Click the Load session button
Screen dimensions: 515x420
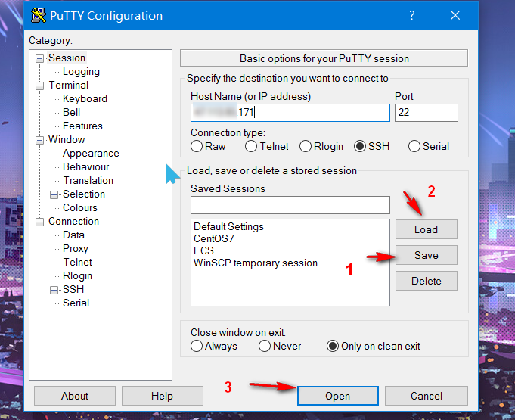point(426,229)
